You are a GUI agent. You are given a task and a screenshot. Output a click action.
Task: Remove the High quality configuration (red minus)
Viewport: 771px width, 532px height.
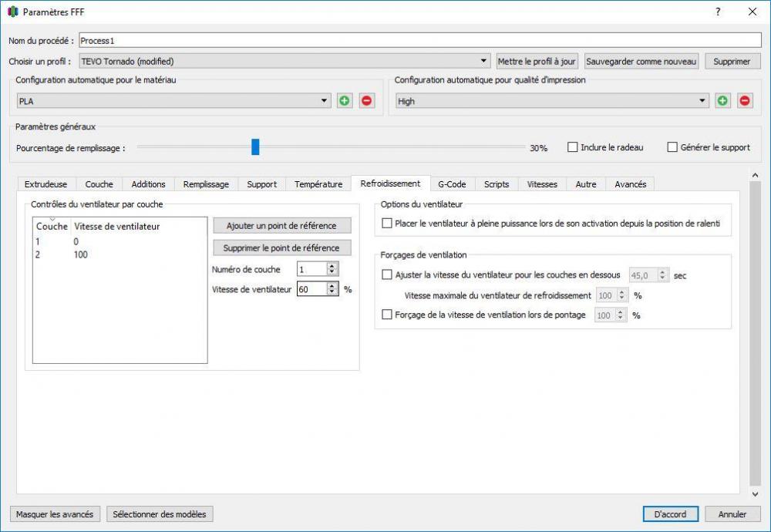pyautogui.click(x=745, y=101)
